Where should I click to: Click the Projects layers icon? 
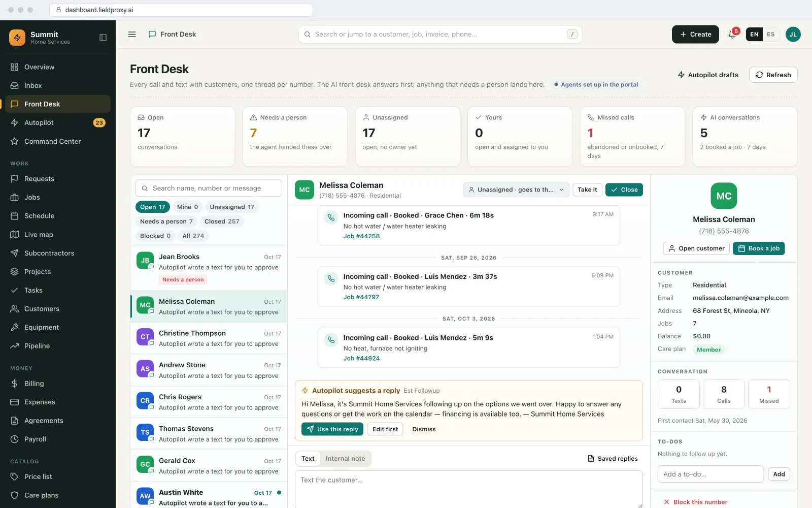pyautogui.click(x=15, y=272)
